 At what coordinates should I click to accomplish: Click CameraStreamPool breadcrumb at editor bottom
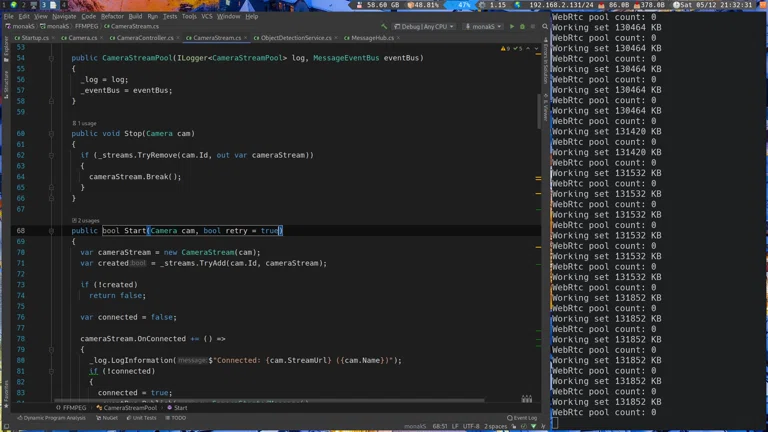pos(127,408)
